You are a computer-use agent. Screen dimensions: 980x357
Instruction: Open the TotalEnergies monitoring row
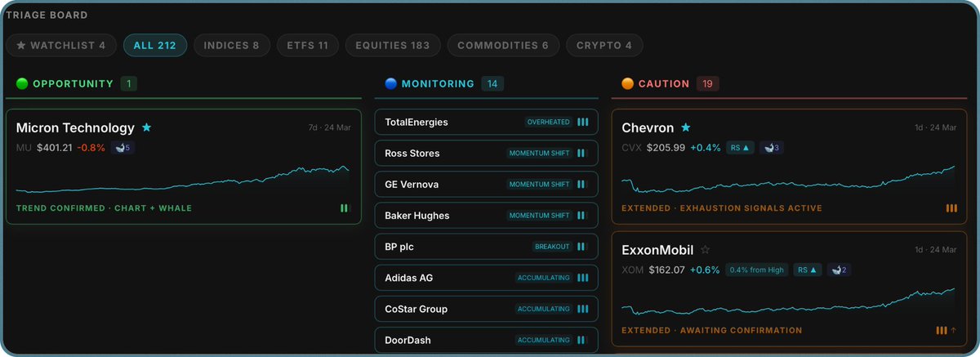[x=487, y=122]
